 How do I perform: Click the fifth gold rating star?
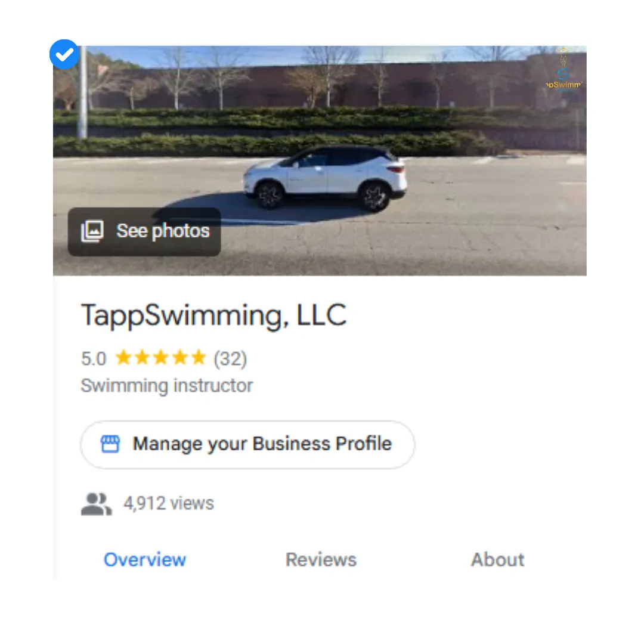198,358
